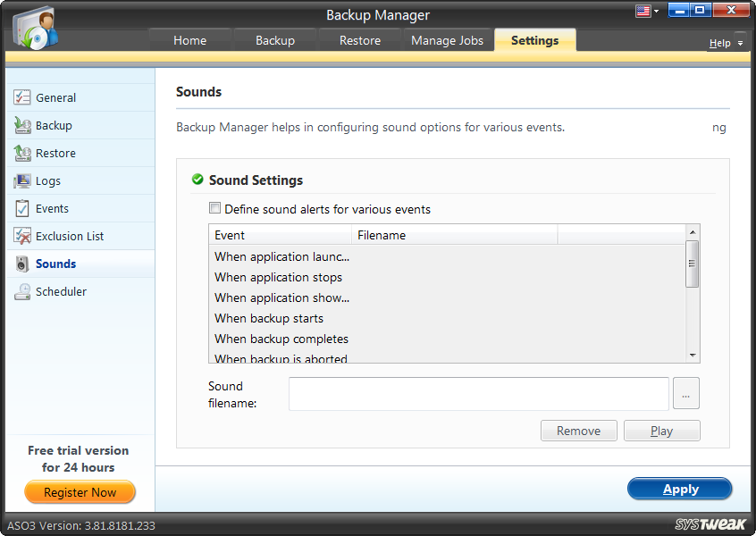The height and width of the screenshot is (536, 756).
Task: Switch to the Home tab
Action: [x=189, y=40]
